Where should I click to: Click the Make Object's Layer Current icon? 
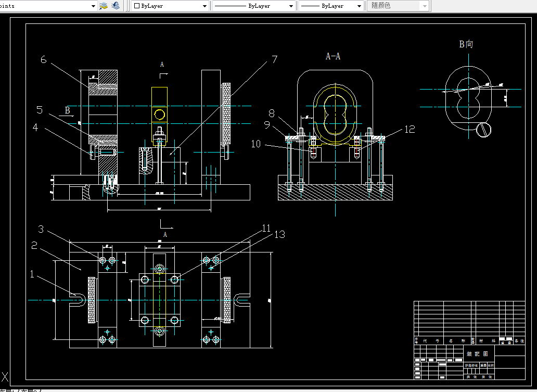(x=104, y=6)
